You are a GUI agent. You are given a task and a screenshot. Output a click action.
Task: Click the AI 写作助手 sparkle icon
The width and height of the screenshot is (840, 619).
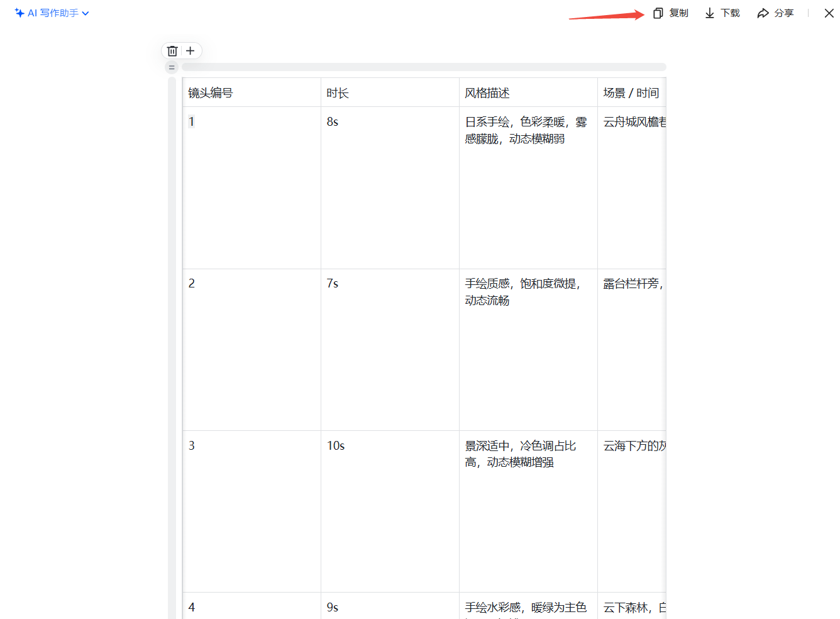click(x=19, y=13)
